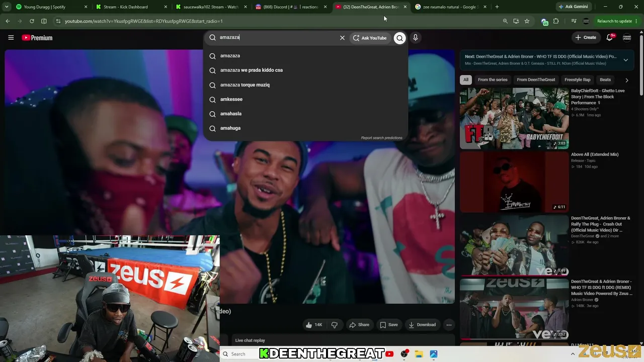644x362 pixels.
Task: Select the Freestyle Rap chip
Action: 578,80
